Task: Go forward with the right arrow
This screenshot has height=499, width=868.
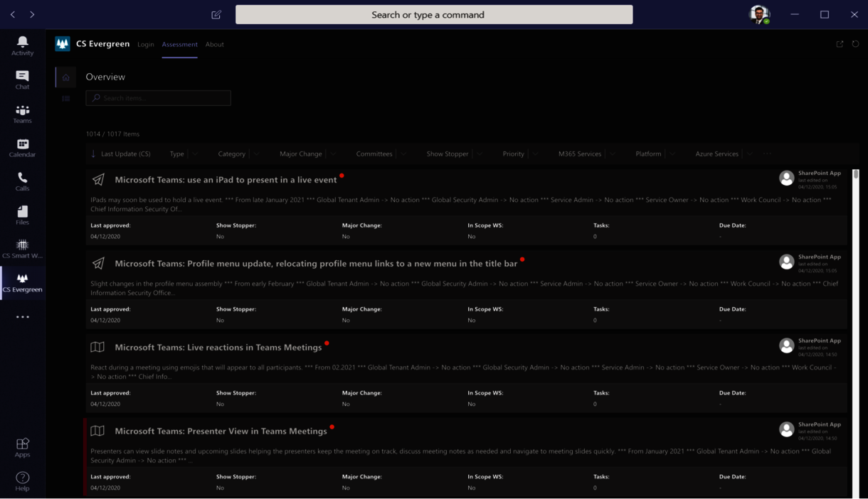Action: pyautogui.click(x=32, y=14)
